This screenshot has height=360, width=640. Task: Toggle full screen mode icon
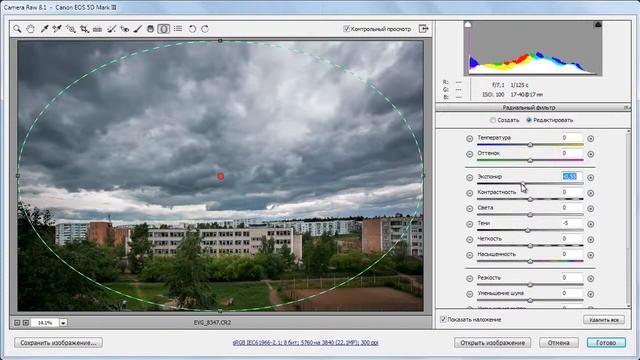(424, 29)
